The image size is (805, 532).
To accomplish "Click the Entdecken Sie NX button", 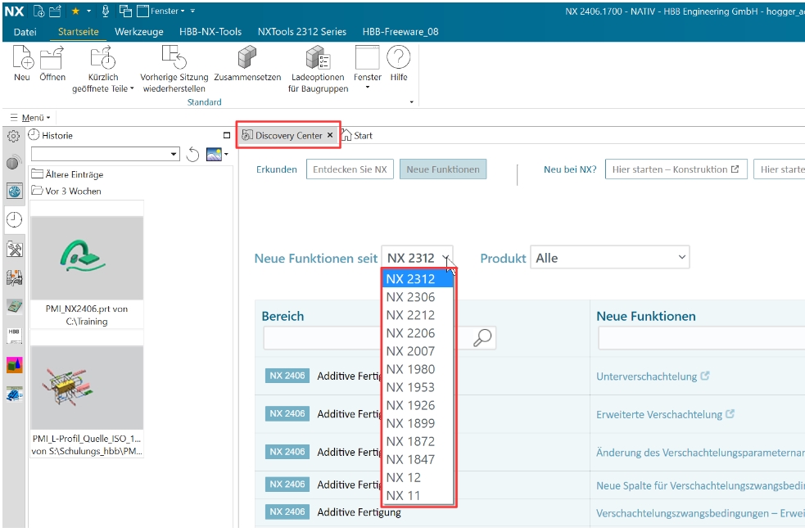I will [x=350, y=169].
